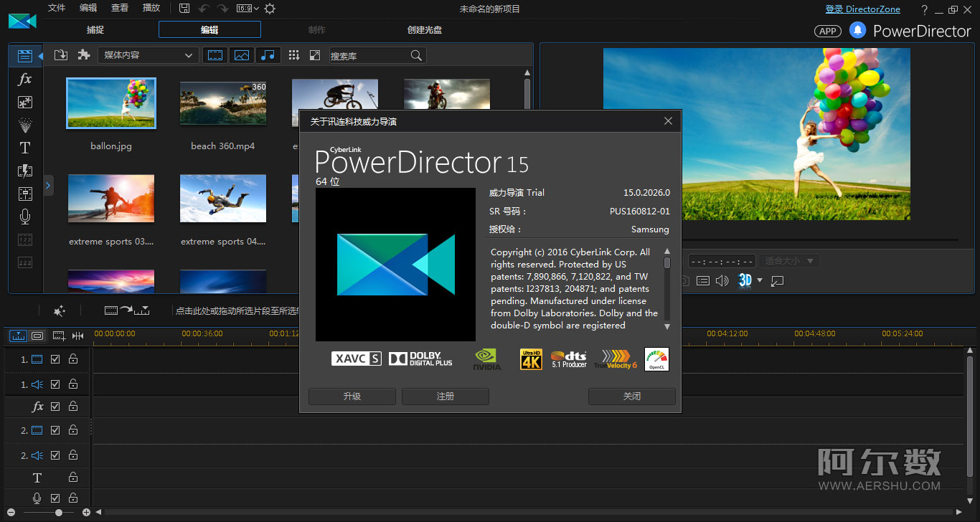Uncheck audio track 2 enable checkbox
This screenshot has width=980, height=522.
(55, 455)
